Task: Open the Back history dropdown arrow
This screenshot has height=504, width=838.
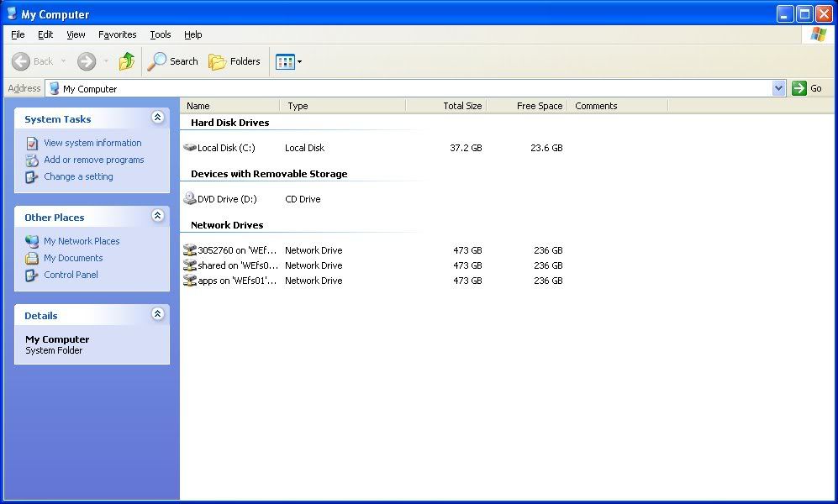Action: [x=63, y=61]
